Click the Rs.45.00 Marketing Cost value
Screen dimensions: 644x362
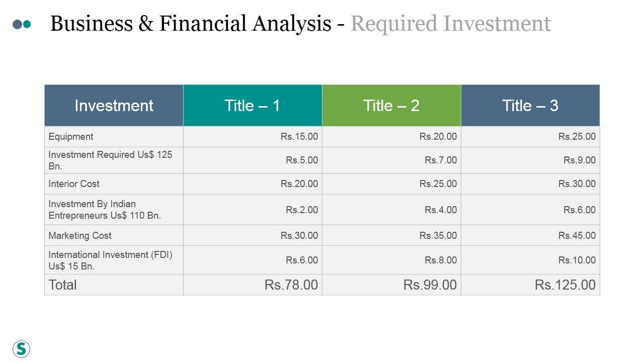pyautogui.click(x=577, y=235)
